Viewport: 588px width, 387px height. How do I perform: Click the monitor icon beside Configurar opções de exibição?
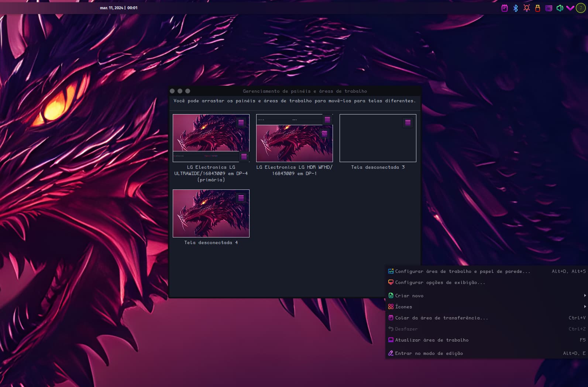click(391, 282)
